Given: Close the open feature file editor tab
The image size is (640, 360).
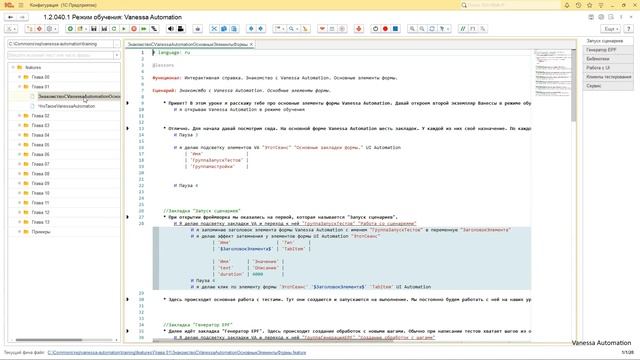Looking at the screenshot, I should pos(251,44).
